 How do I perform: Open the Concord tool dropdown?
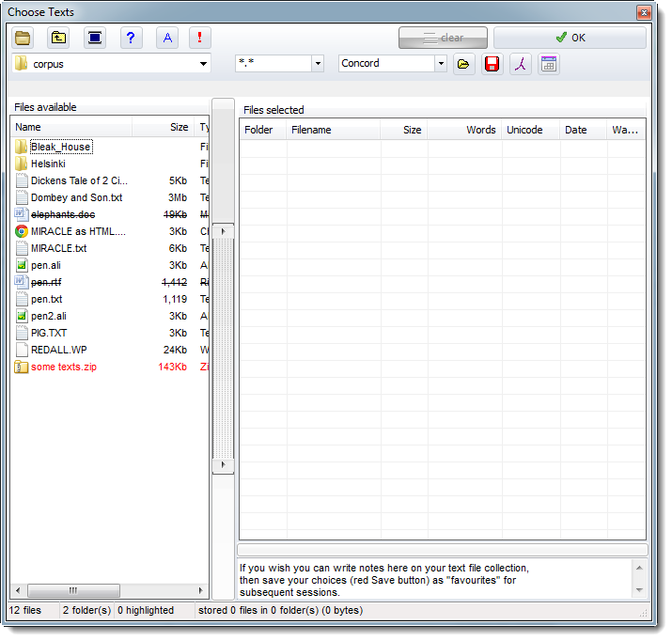coord(441,64)
